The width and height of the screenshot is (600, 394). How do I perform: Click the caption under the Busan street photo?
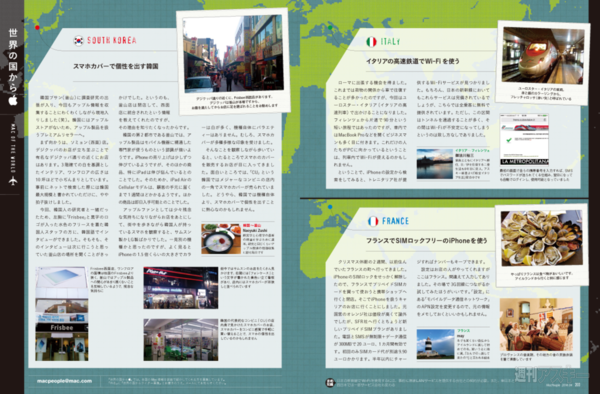[x=234, y=103]
